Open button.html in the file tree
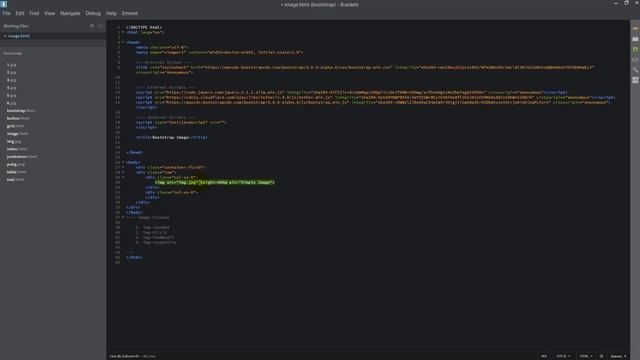 pos(18,118)
